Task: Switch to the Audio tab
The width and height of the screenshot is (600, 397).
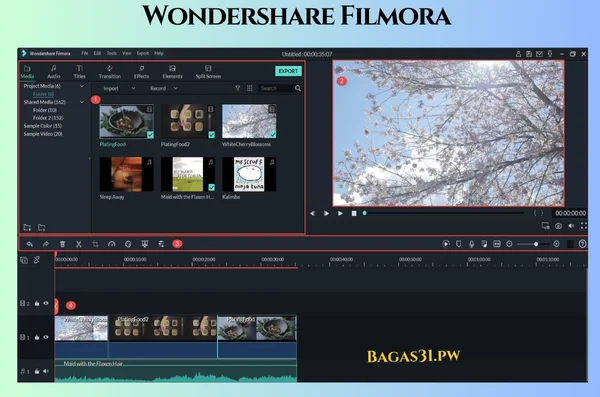Action: 54,72
